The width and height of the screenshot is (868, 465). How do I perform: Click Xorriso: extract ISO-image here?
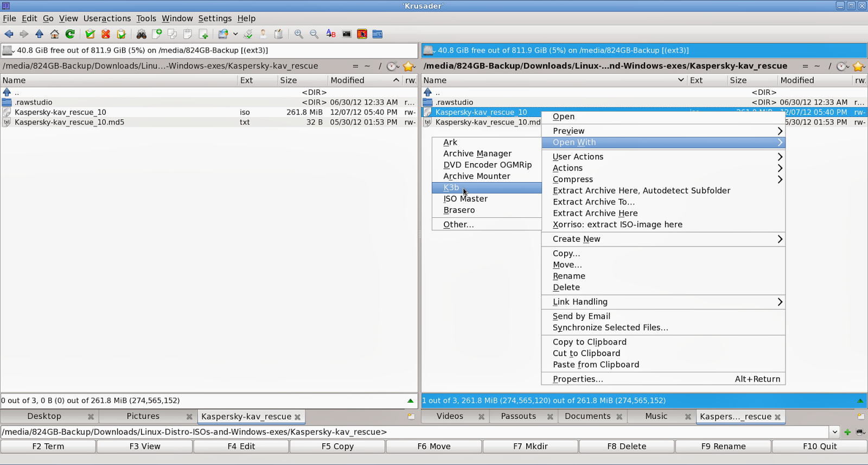click(663, 225)
